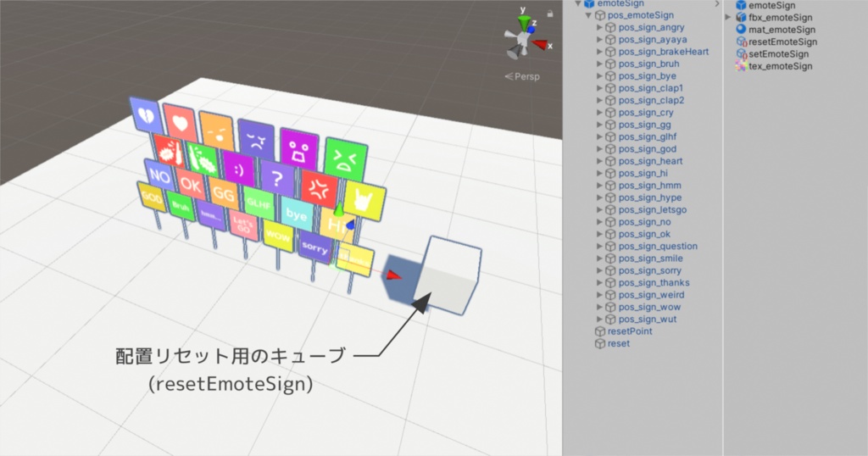868x456 pixels.
Task: Collapse the pos_emoteSign hierarchy node
Action: 588,15
